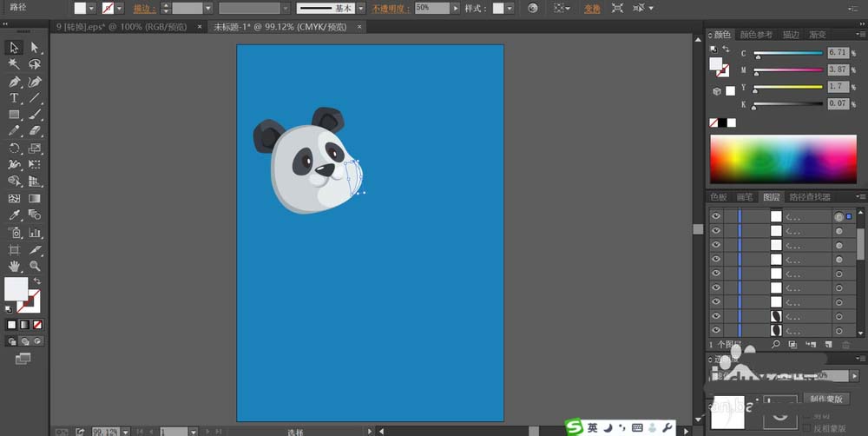Screen dimensions: 868x436
Task: Select the Paintbrush tool
Action: pos(35,115)
